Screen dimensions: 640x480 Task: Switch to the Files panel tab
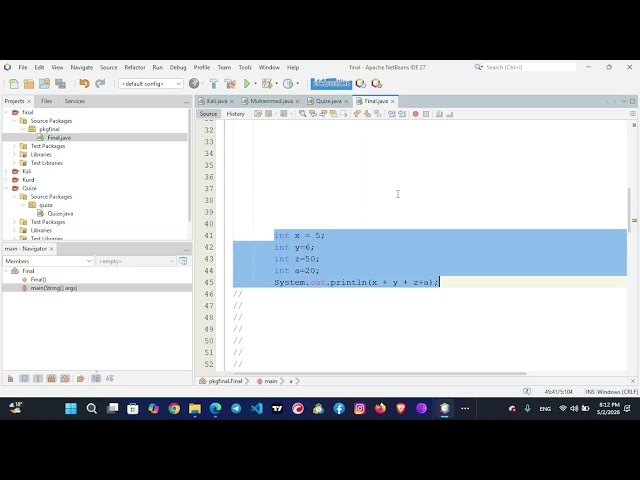[x=47, y=101]
